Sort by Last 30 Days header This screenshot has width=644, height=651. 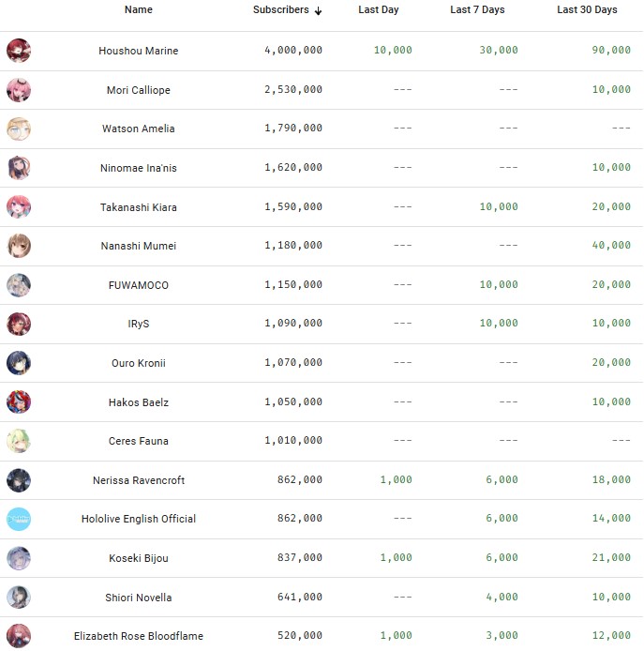tap(587, 9)
